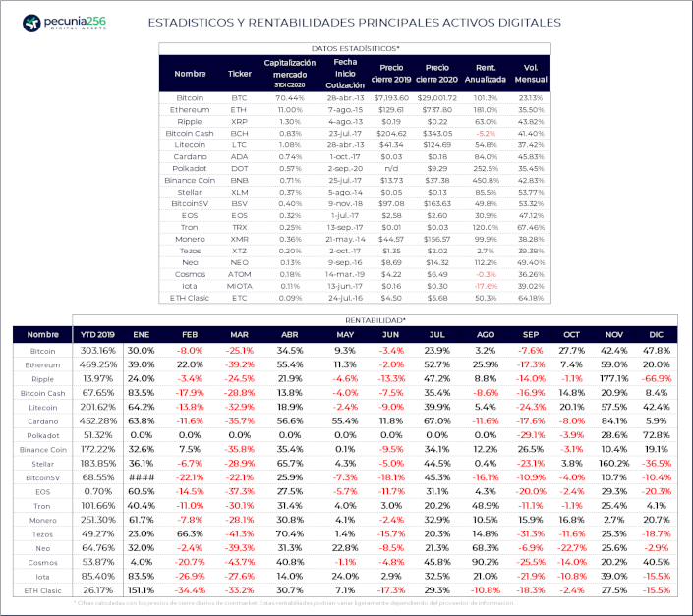The width and height of the screenshot is (693, 616).
Task: Click Ethereum's start date '7-ago.-15'
Action: (x=345, y=109)
